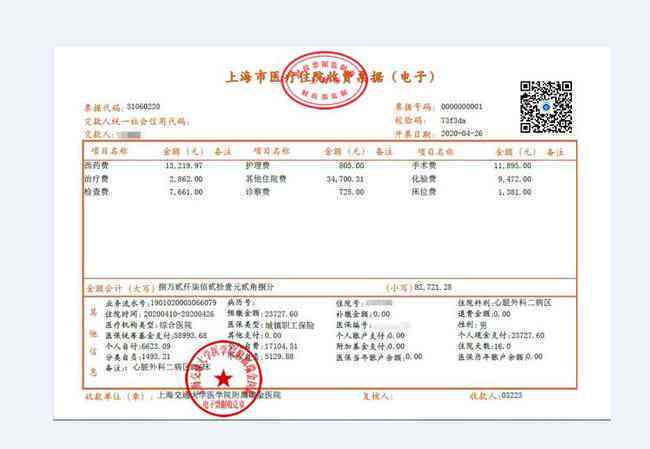This screenshot has height=449, width=650.
Task: Click the 附加基金支付 value 0.00
Action: (x=396, y=346)
